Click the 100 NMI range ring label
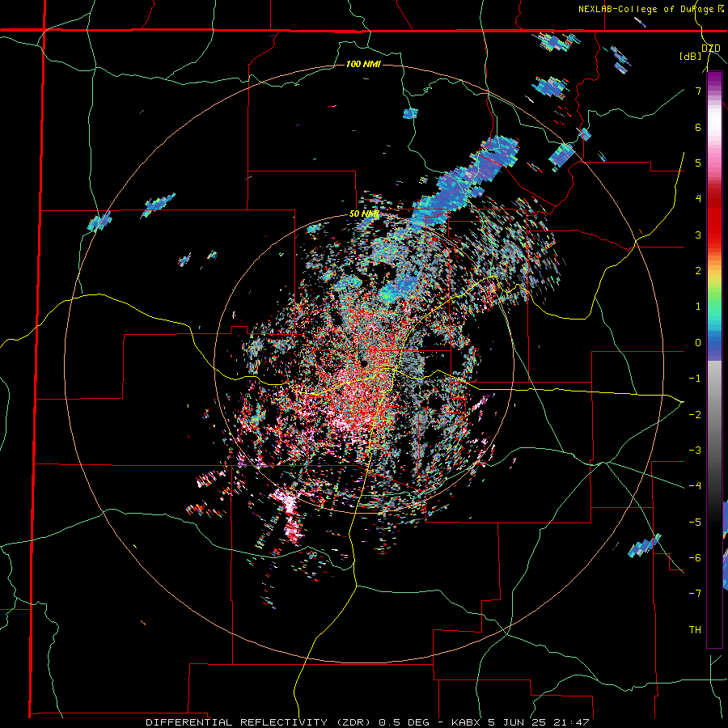Image resolution: width=728 pixels, height=728 pixels. (x=363, y=64)
